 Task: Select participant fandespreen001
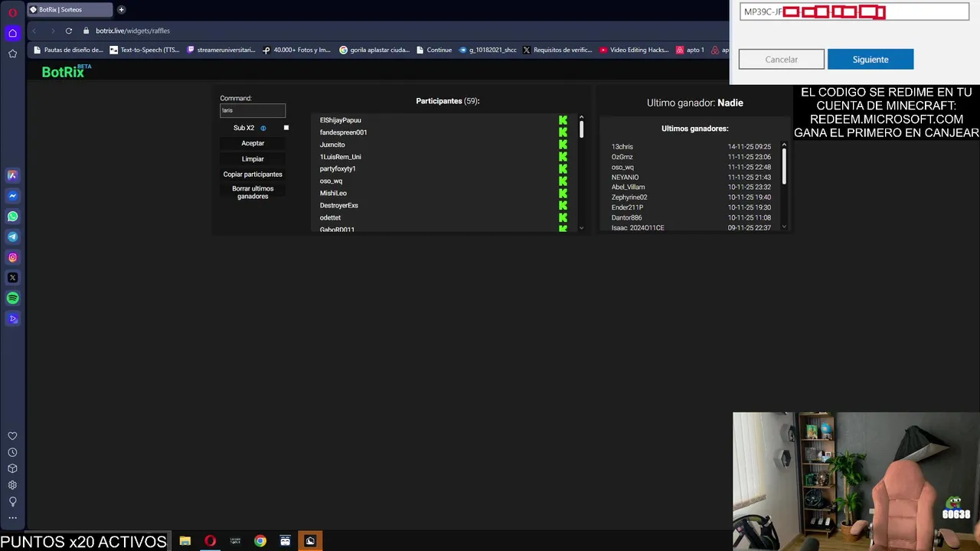(x=343, y=132)
